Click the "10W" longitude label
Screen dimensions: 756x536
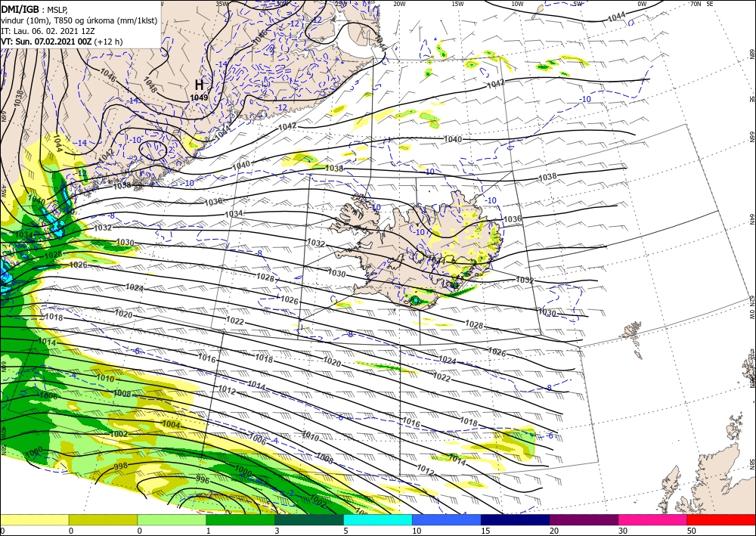coord(517,4)
